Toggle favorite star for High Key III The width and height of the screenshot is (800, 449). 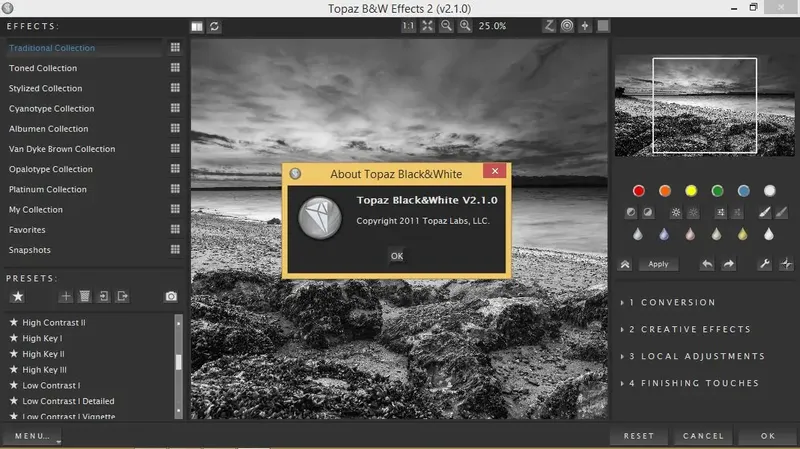(14, 369)
